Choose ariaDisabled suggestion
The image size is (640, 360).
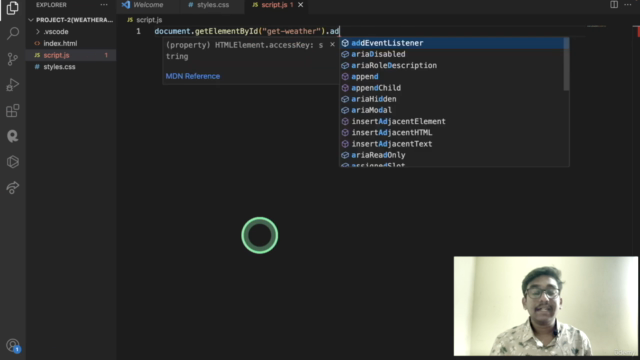click(x=452, y=54)
